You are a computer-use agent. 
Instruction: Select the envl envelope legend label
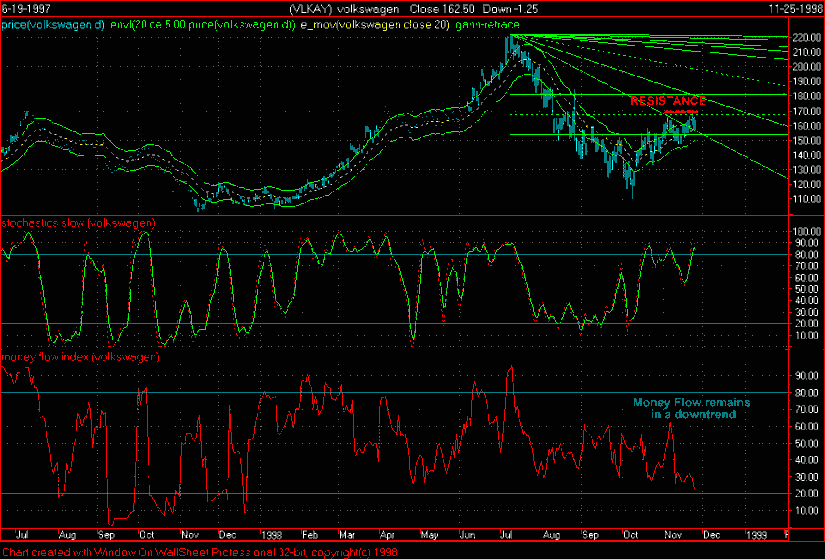point(203,25)
